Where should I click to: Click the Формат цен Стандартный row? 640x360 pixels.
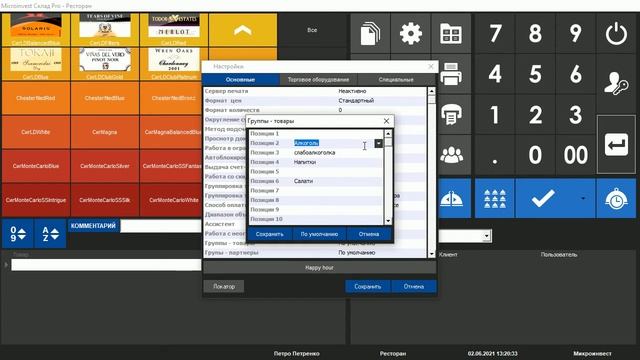coord(315,100)
